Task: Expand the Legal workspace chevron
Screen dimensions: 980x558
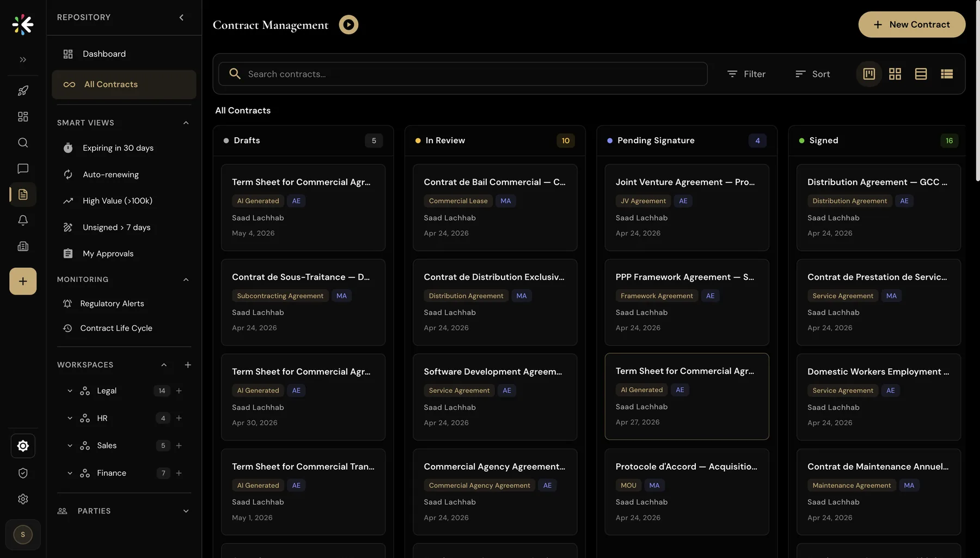Action: pyautogui.click(x=70, y=391)
